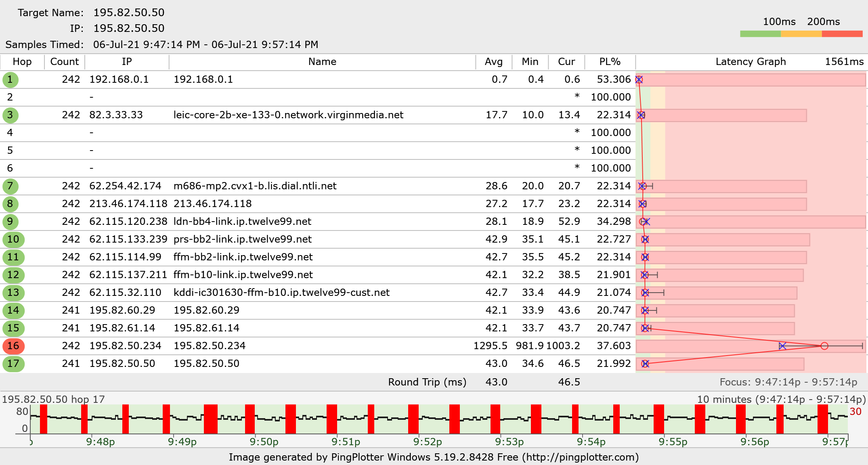Image resolution: width=868 pixels, height=465 pixels.
Task: Select the m686-mp2.cvx1-b.lis.dial.ntli.net hostname
Action: 255,186
